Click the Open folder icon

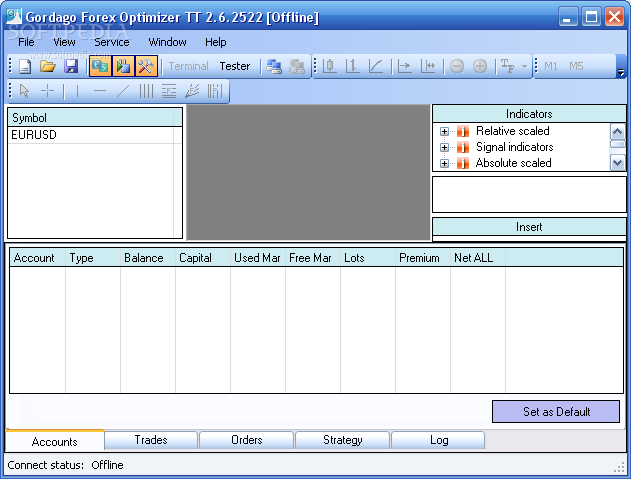click(48, 66)
